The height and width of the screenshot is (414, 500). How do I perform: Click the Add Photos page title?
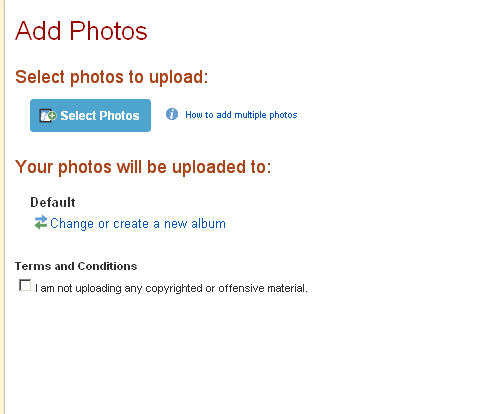81,31
